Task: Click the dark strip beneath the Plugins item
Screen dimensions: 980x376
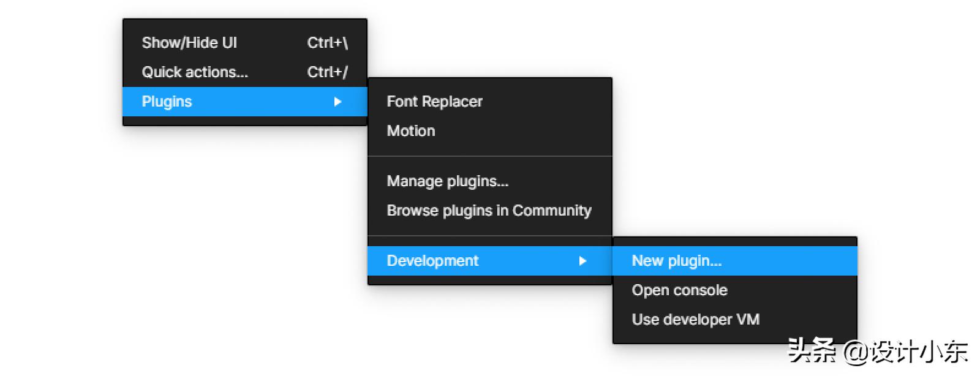Action: [245, 121]
